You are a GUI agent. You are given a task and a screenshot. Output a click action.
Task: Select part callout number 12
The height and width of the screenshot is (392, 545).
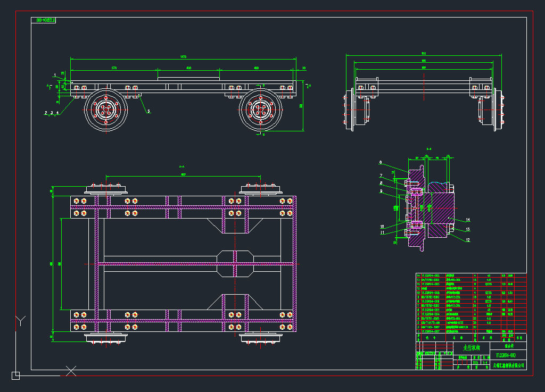click(x=468, y=240)
